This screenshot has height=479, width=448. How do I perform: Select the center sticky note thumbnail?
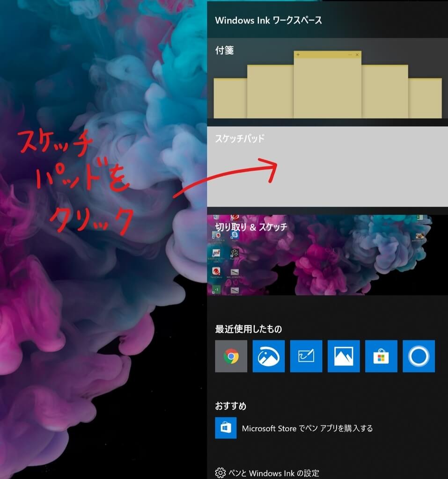click(328, 89)
